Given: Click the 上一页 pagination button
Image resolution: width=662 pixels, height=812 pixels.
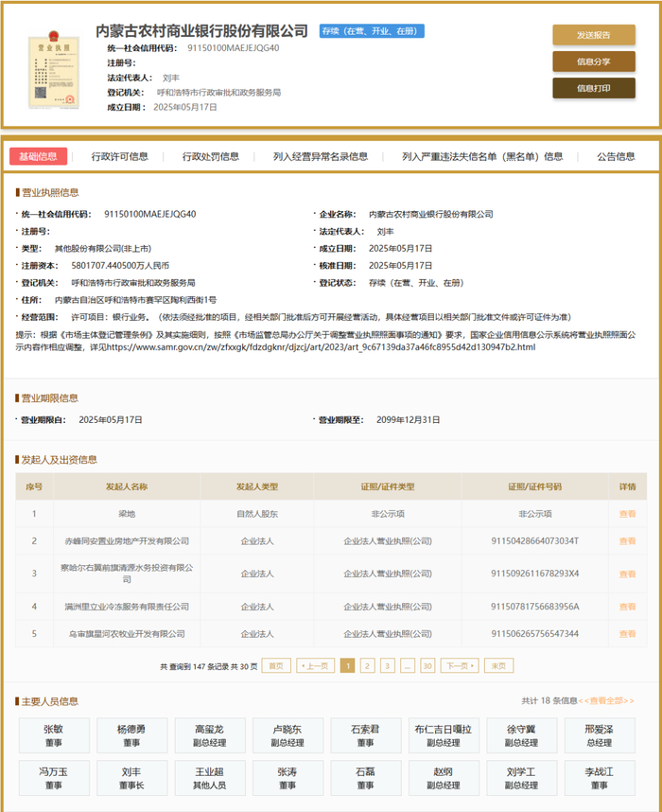Looking at the screenshot, I should point(315,666).
